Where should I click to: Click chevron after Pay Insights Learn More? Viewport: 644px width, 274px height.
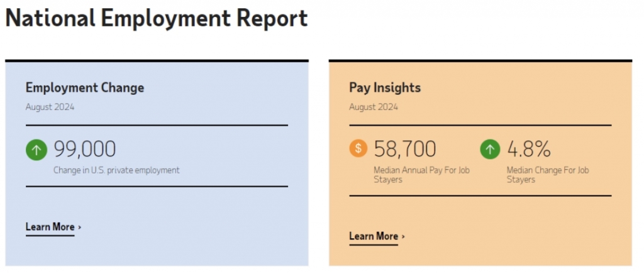(403, 236)
